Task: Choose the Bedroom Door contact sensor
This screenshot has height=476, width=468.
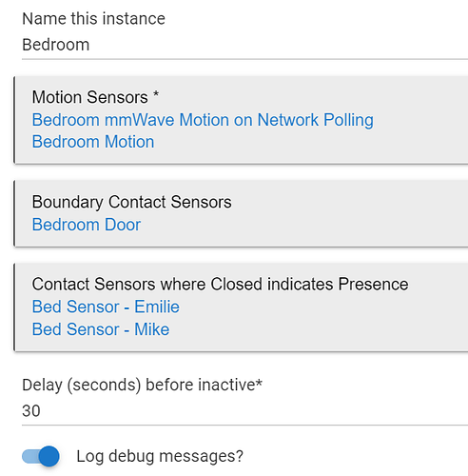Action: click(87, 225)
